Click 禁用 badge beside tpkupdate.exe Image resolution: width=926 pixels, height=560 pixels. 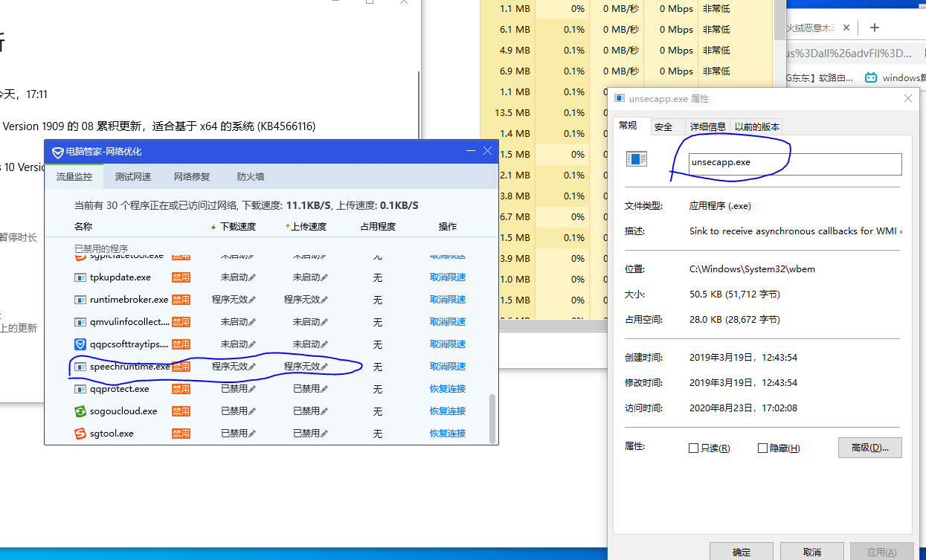pyautogui.click(x=181, y=277)
